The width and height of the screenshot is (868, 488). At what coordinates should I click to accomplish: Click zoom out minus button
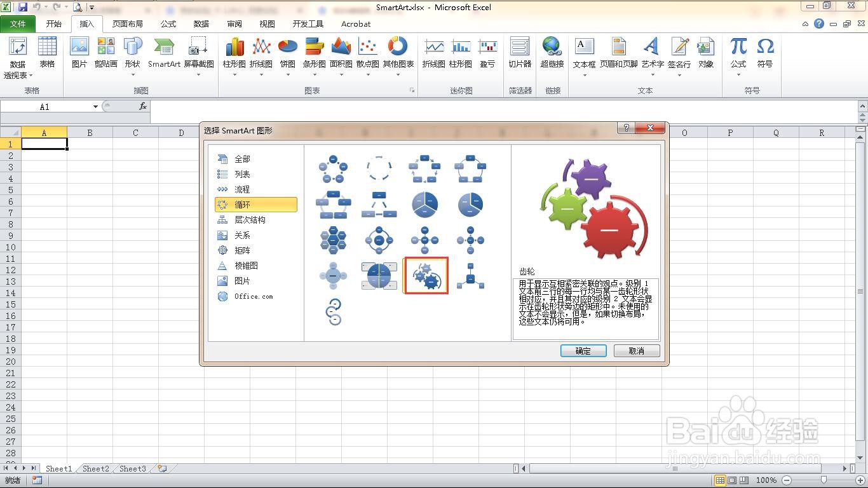[x=787, y=480]
